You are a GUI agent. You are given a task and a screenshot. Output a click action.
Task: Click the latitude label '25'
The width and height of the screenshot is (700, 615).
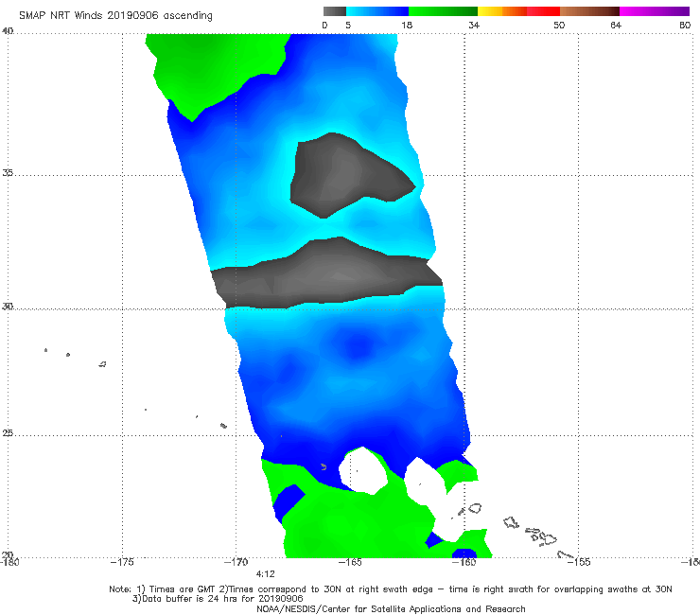point(8,432)
